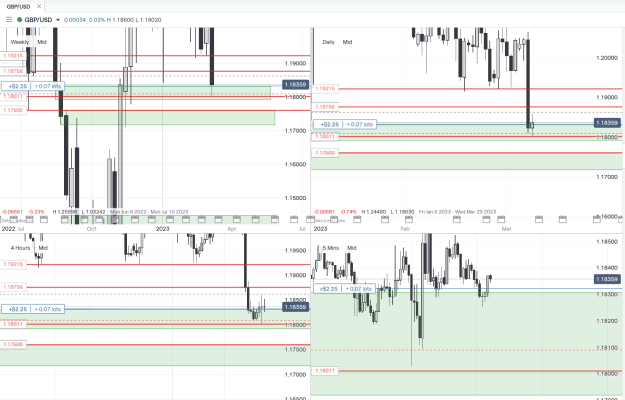Click the 1.18359 price tag on 4 Hours chart
Screen dimensions: 625x400
pyautogui.click(x=295, y=307)
